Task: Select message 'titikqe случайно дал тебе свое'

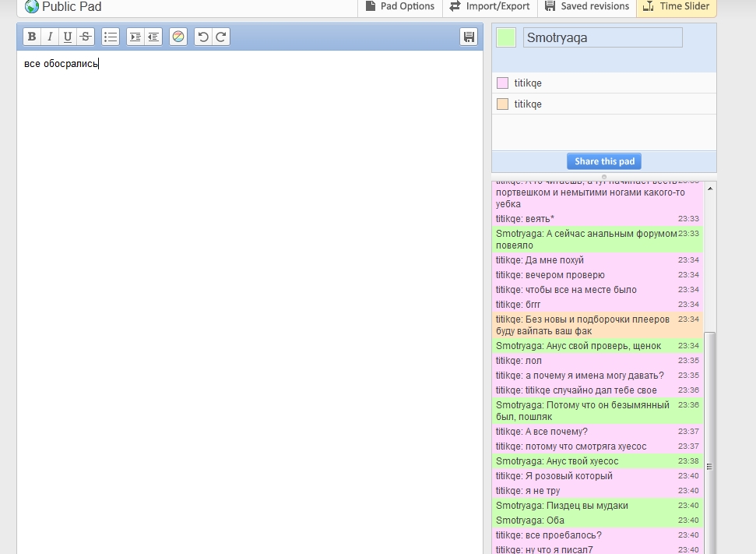Action: click(x=597, y=390)
